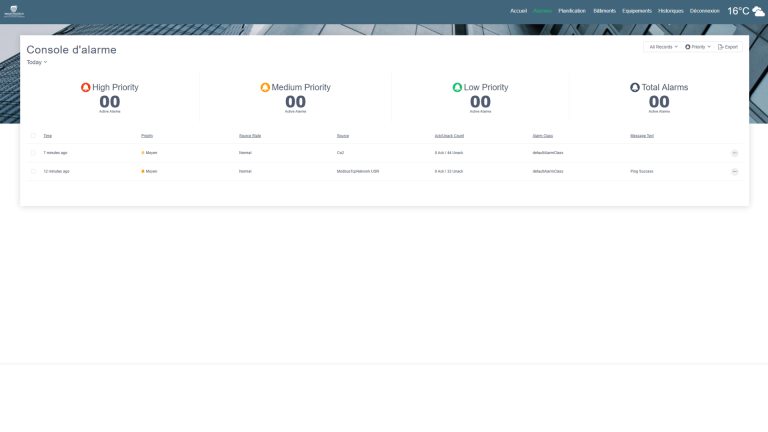
Task: Open the more options button for ModbusTcpNetwork alarm
Action: click(x=735, y=171)
